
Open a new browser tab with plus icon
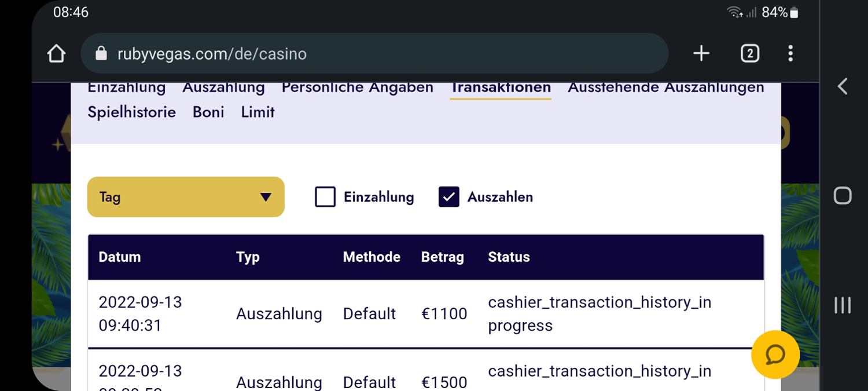[701, 54]
